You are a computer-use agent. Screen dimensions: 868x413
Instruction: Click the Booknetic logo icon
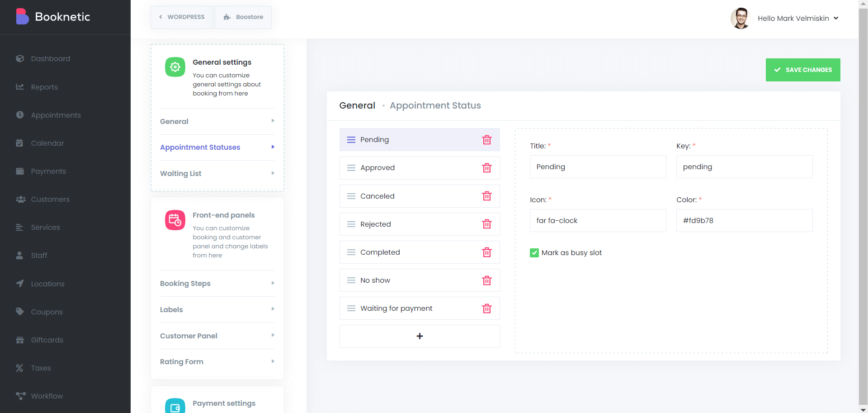(22, 17)
